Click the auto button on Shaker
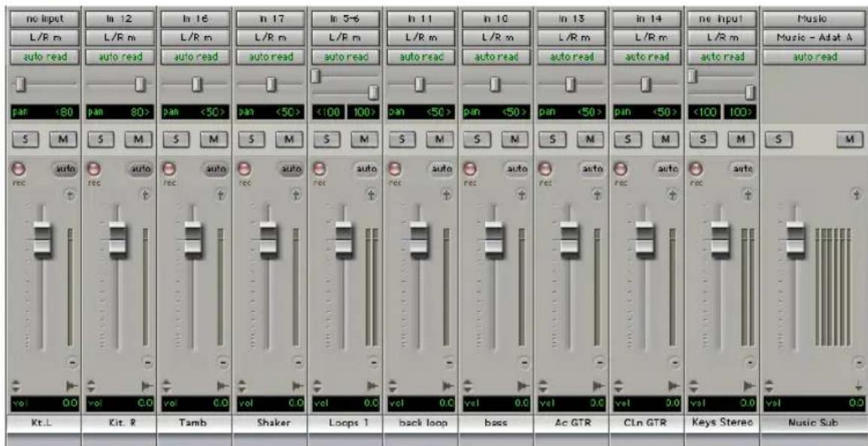The height and width of the screenshot is (446, 868). [292, 168]
